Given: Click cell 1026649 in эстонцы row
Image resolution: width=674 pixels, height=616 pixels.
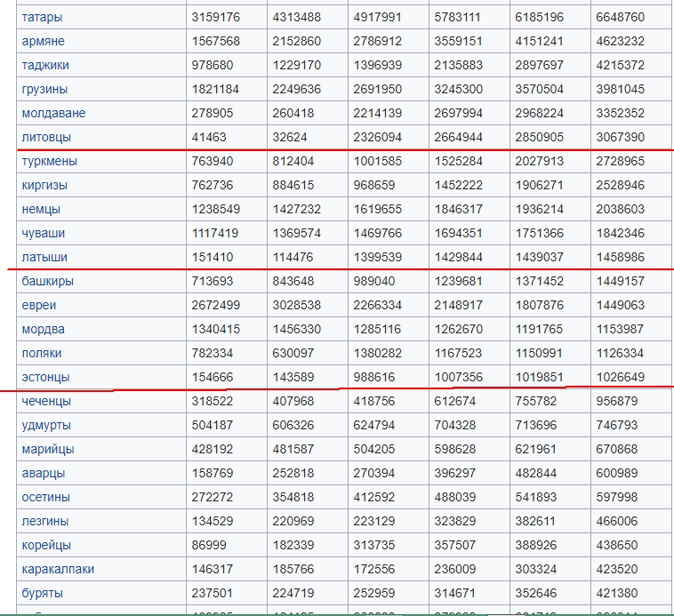Looking at the screenshot, I should [621, 378].
